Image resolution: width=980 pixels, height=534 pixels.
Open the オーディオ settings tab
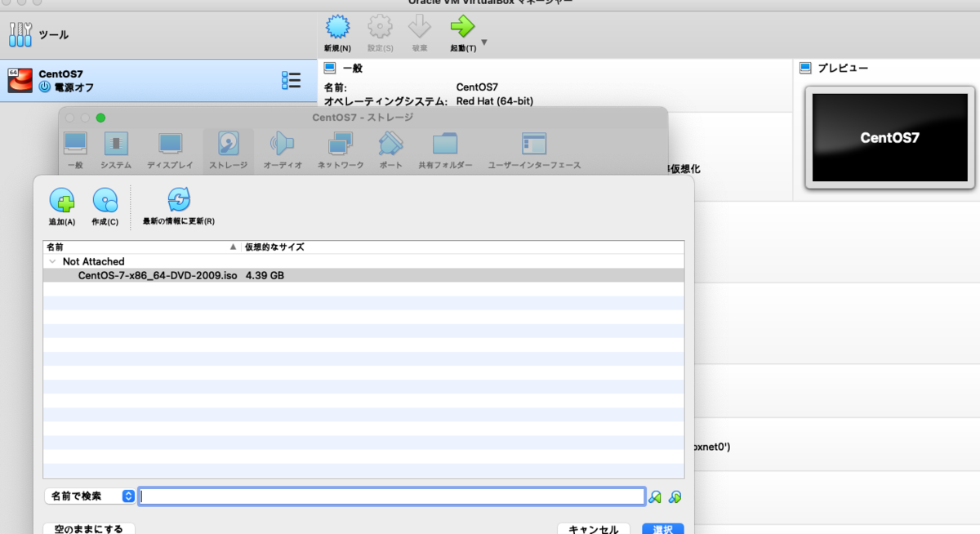(x=283, y=151)
